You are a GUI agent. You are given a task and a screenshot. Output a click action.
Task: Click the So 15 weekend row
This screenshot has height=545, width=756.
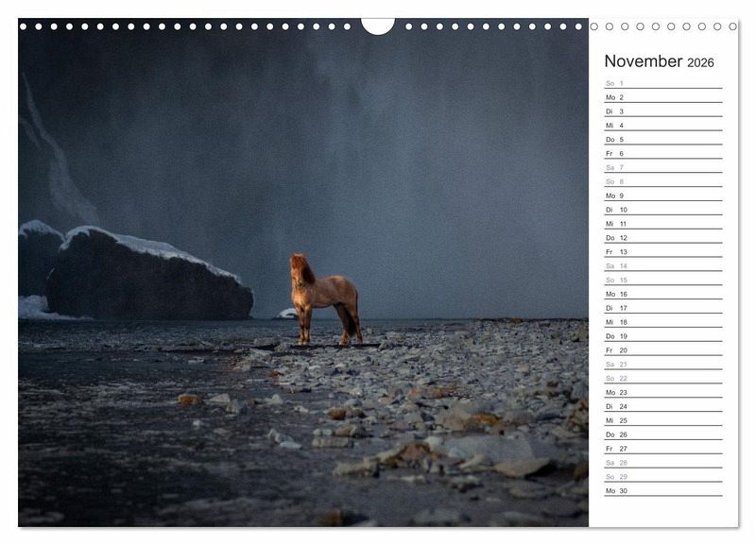[662, 280]
